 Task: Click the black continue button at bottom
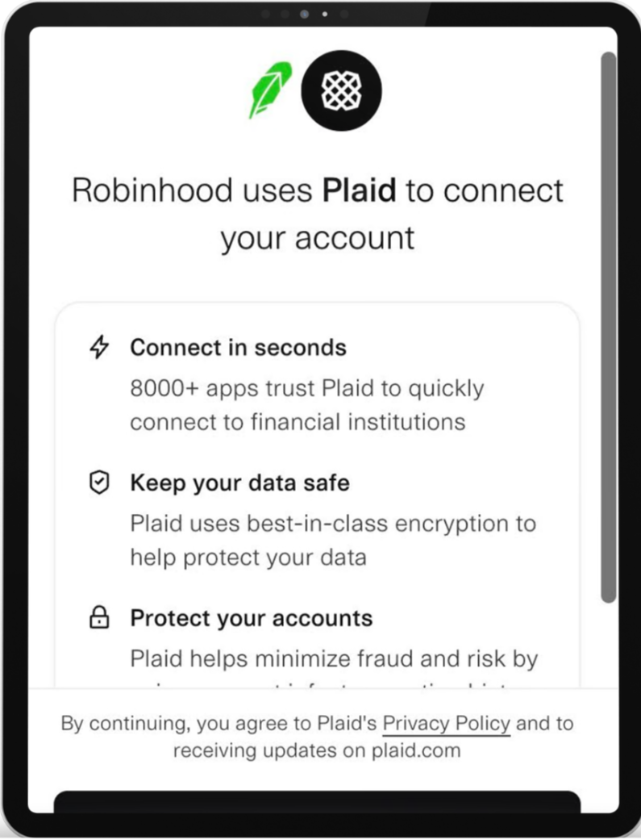(317, 801)
